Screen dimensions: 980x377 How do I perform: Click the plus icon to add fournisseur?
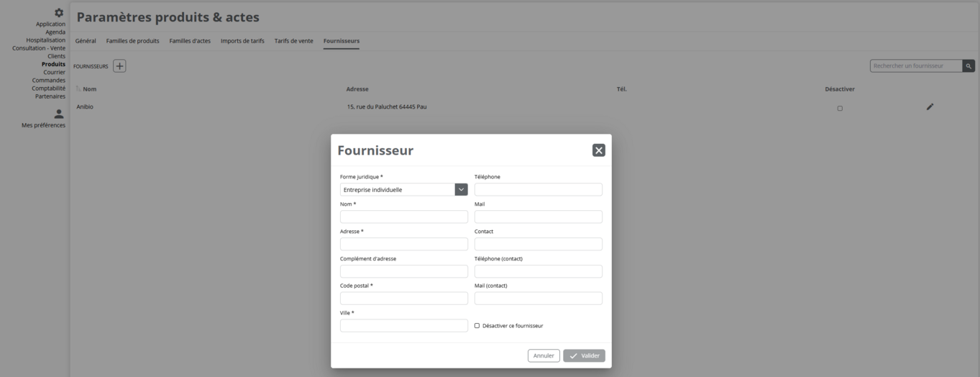(x=119, y=66)
